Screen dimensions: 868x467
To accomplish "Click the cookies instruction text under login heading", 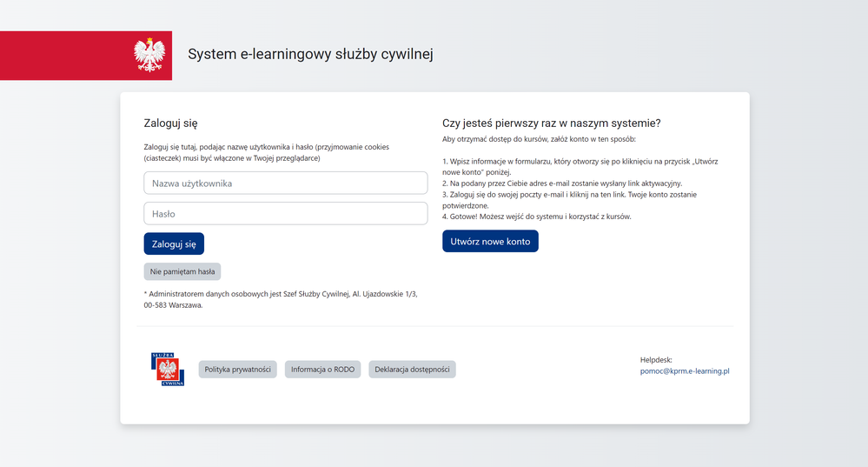I will pos(266,152).
